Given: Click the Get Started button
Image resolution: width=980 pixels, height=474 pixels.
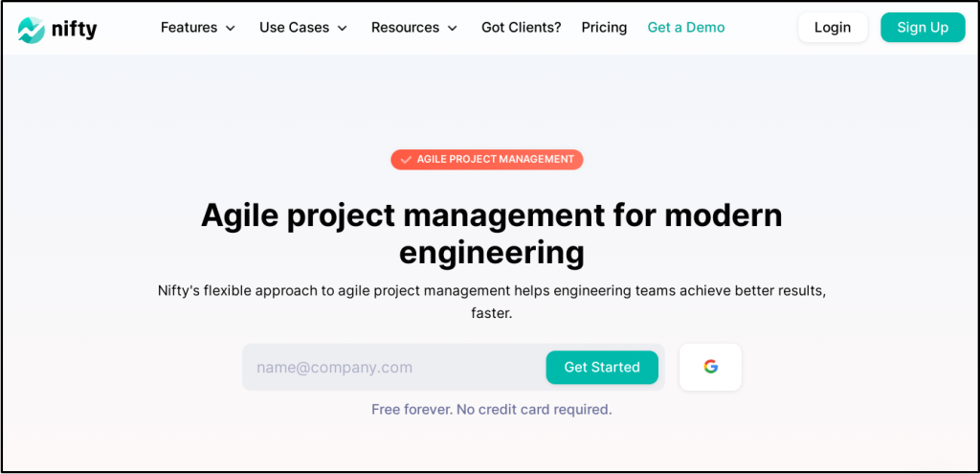Looking at the screenshot, I should click(x=602, y=367).
